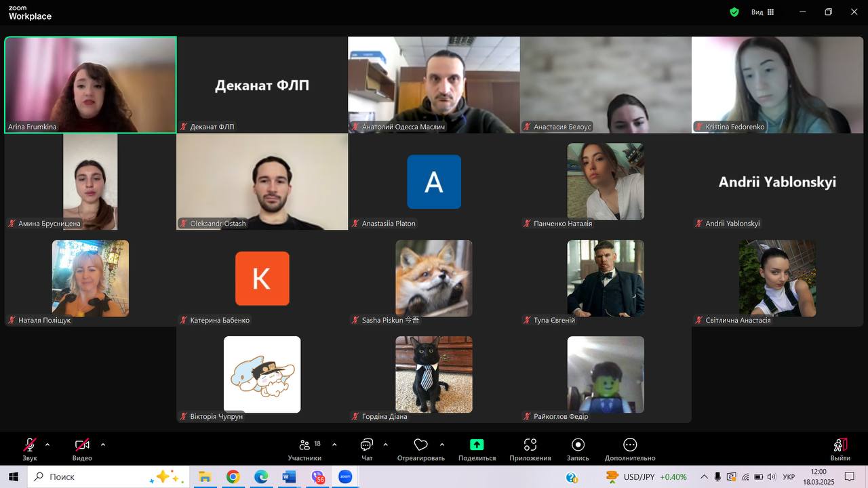
Task: Expand arrow next to Отреагировать
Action: click(442, 445)
